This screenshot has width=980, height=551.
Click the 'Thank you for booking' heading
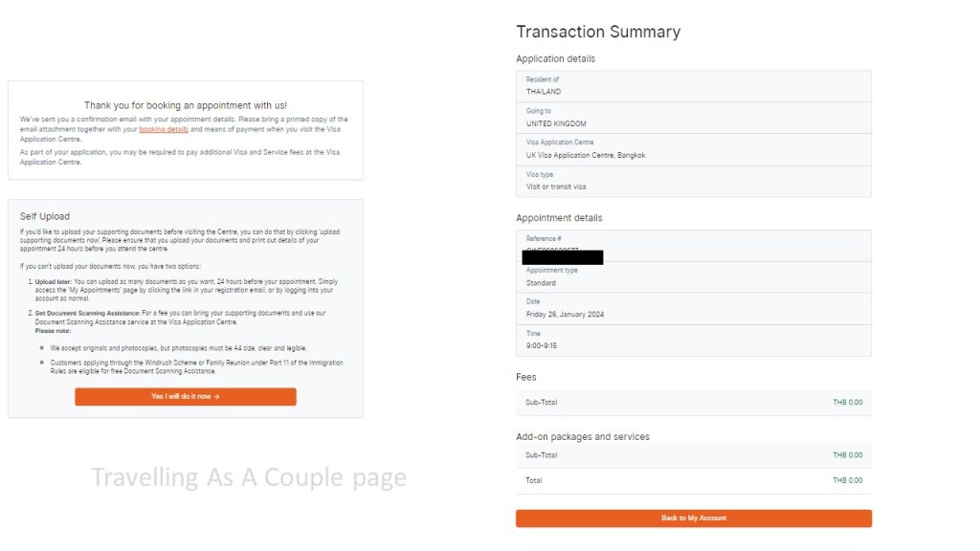[x=186, y=105]
